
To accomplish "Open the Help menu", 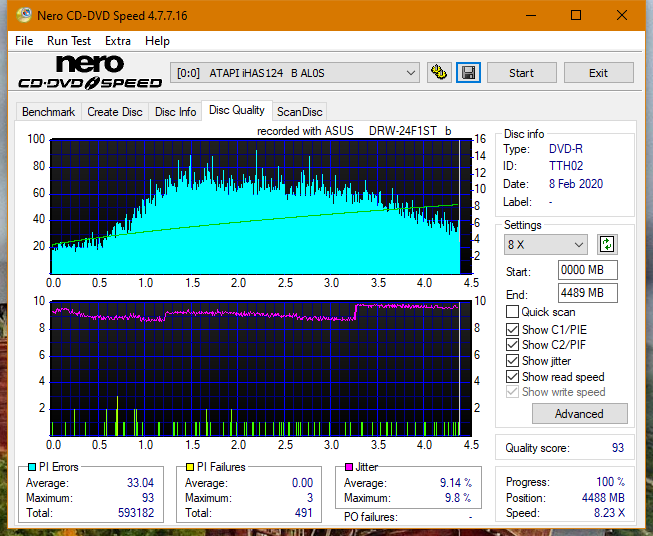I will tap(157, 41).
